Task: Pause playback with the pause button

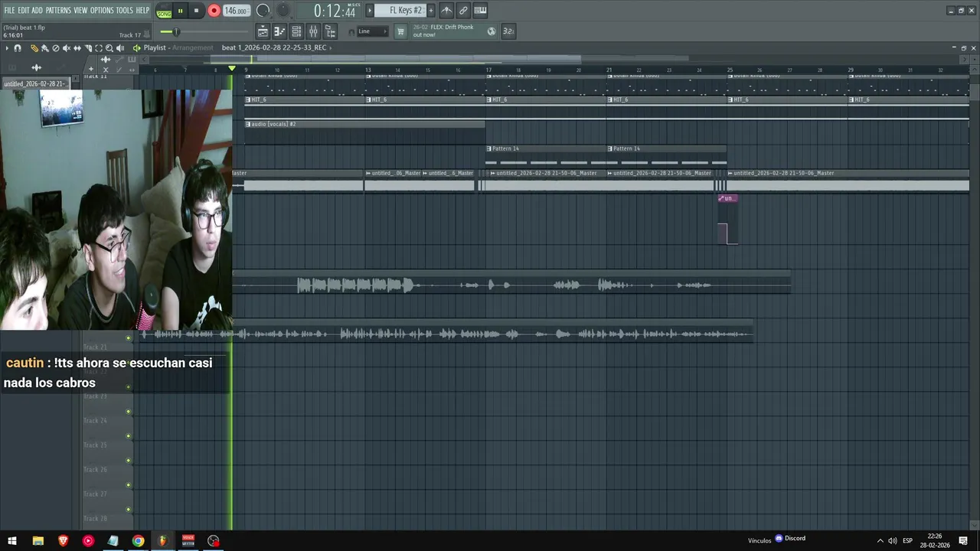Action: [181, 11]
